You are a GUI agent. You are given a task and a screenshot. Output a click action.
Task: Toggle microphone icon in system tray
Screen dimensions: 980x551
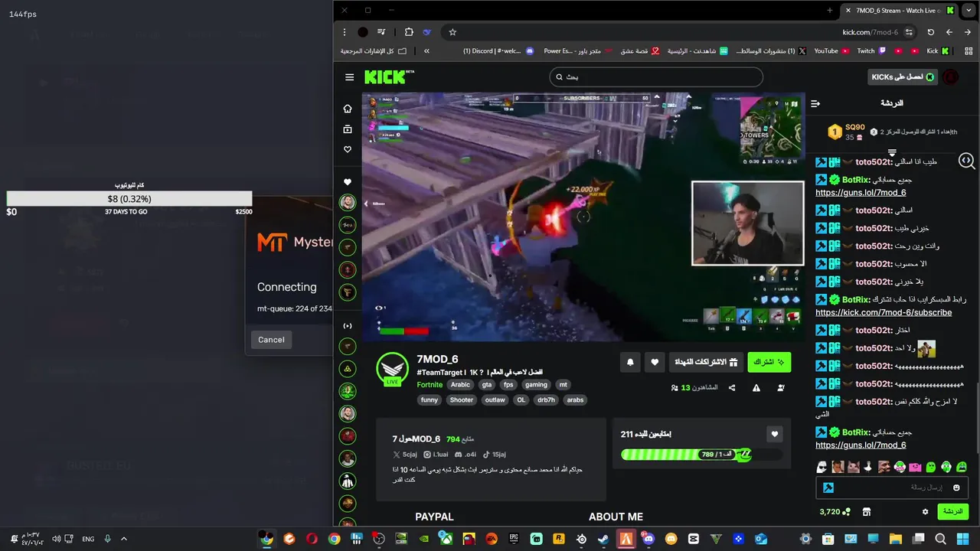coord(108,539)
